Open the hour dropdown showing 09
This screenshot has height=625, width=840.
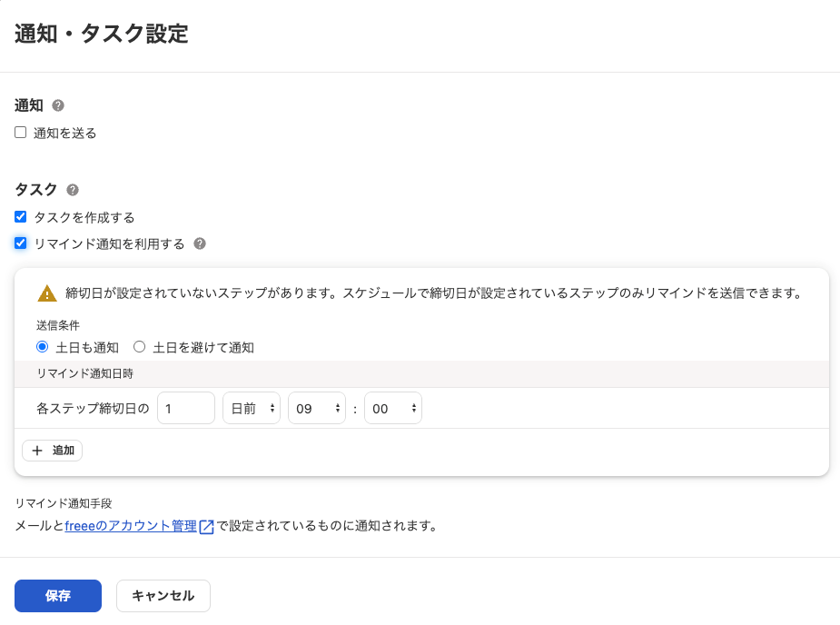point(317,409)
